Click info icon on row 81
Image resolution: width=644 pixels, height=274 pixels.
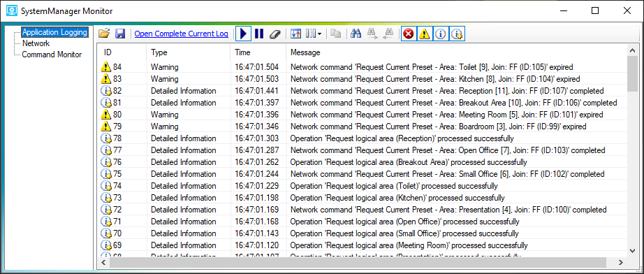[x=106, y=102]
